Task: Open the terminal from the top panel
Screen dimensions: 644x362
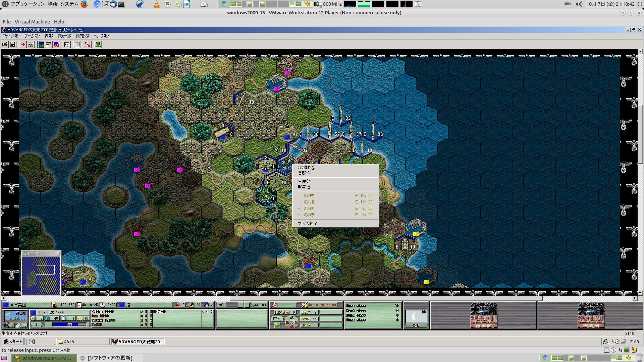Action: tap(122, 4)
